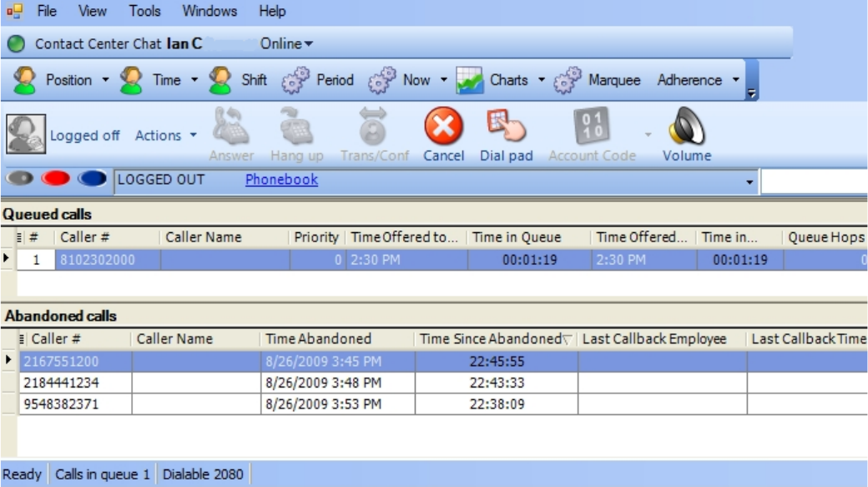Screen dimensions: 868x487
Task: Click the Volume speaker icon
Action: click(686, 129)
